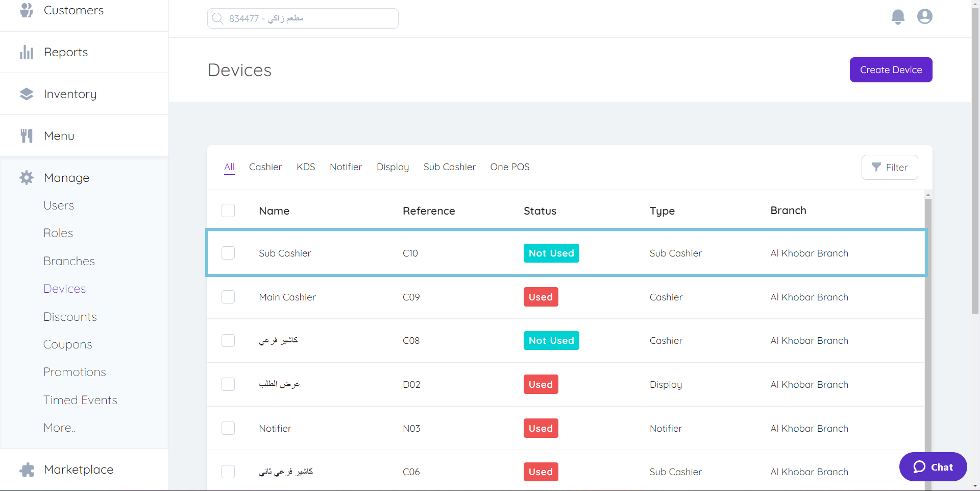This screenshot has width=980, height=491.
Task: Go to Promotions under Manage
Action: 75,372
